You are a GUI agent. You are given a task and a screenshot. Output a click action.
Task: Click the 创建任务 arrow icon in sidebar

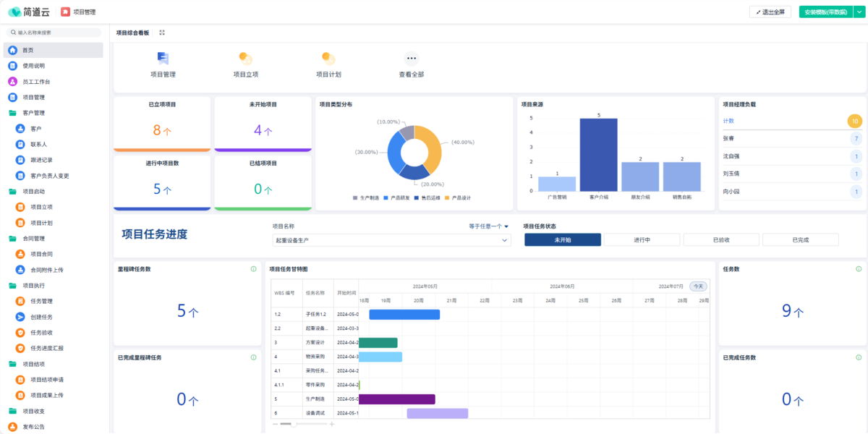coord(20,317)
